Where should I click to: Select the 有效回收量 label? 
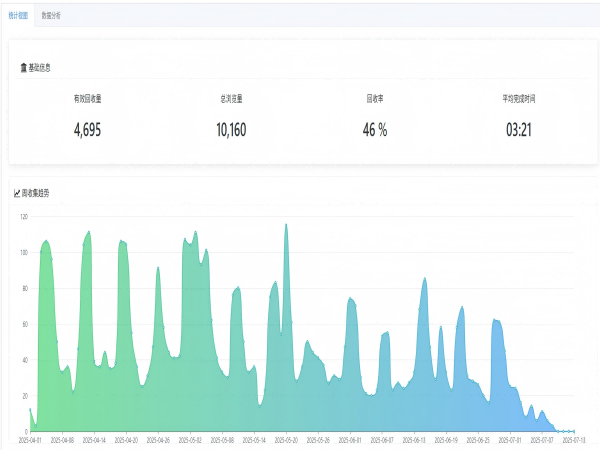(x=88, y=99)
